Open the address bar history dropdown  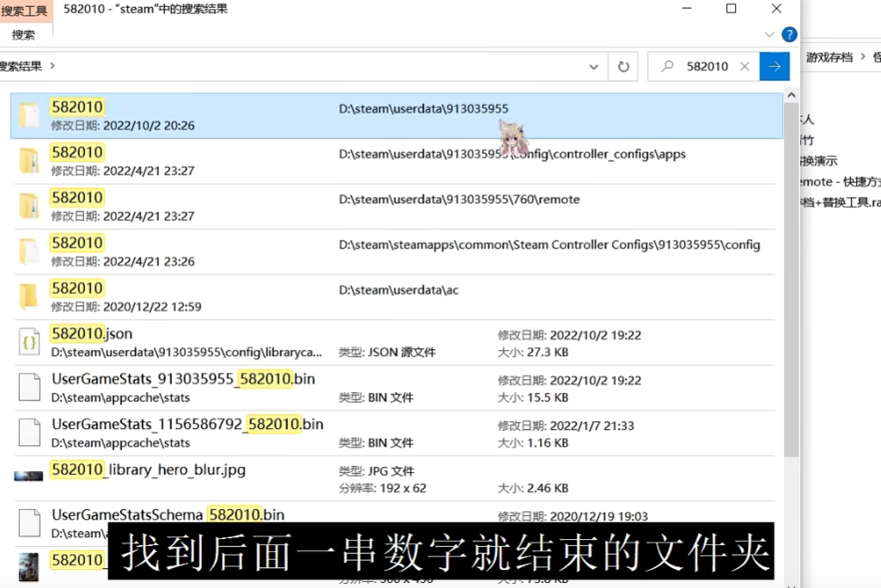pyautogui.click(x=593, y=67)
